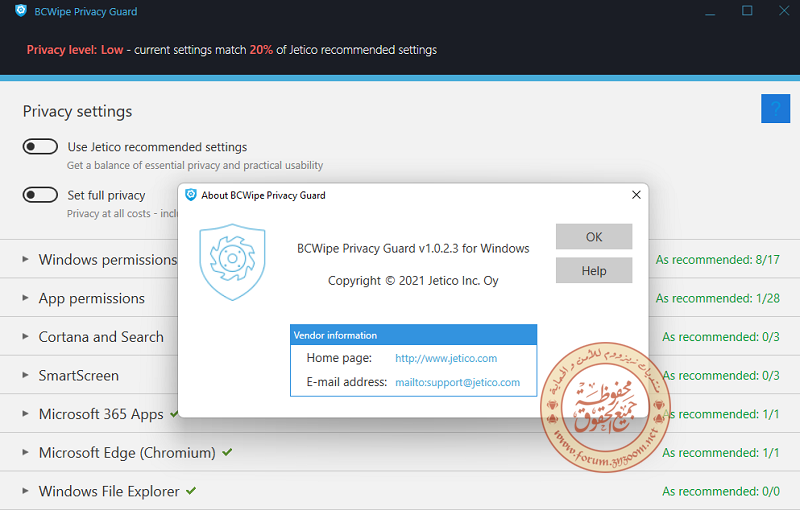Click 'Get a balance of essential privacy' description
The width and height of the screenshot is (800, 510).
195,165
